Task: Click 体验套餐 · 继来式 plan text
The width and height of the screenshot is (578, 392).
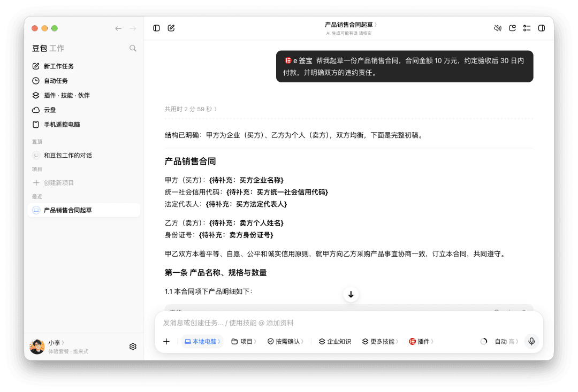Action: click(68, 351)
